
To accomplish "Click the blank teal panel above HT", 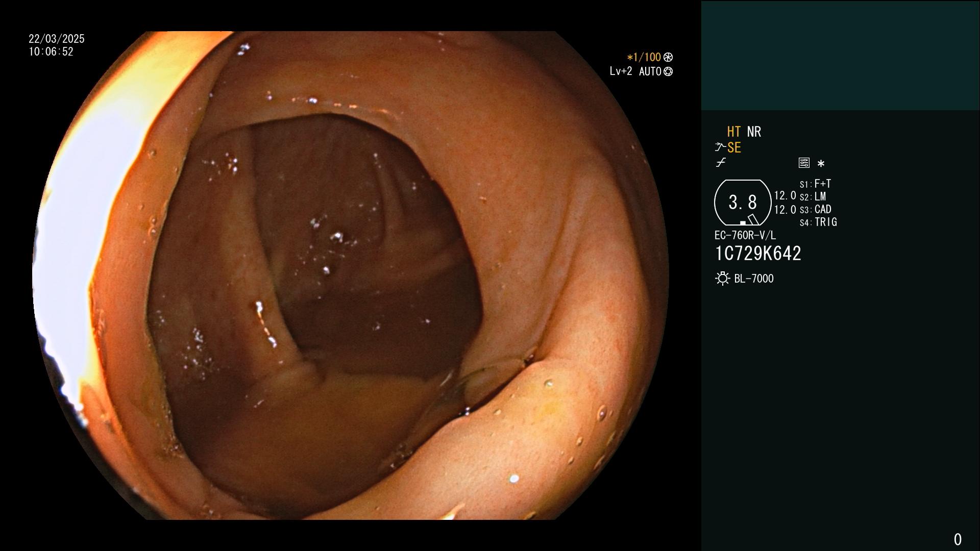I will [841, 56].
